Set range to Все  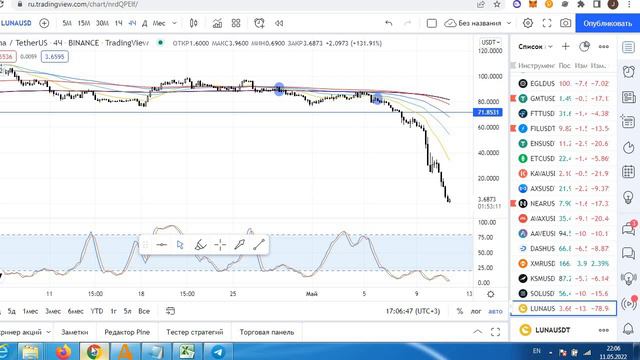144,311
